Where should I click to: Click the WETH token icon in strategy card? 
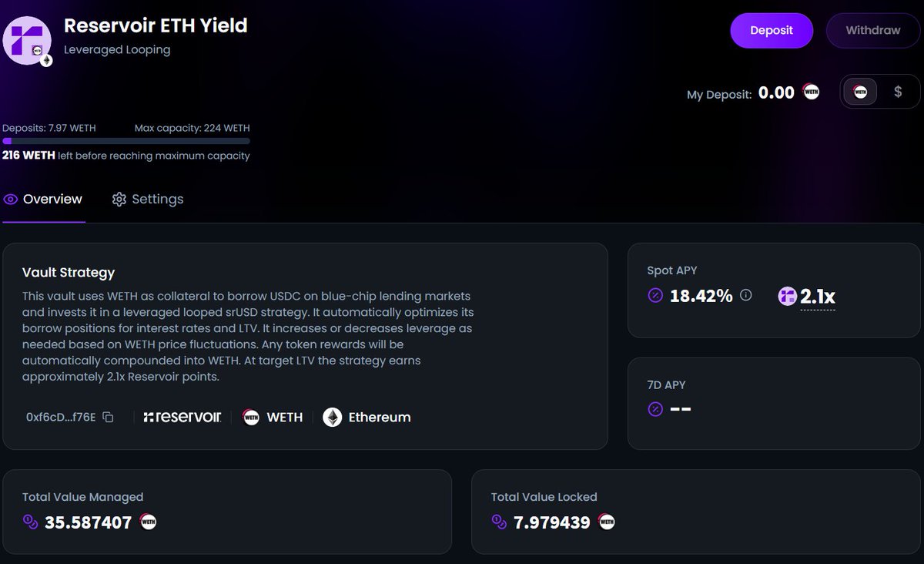click(251, 418)
